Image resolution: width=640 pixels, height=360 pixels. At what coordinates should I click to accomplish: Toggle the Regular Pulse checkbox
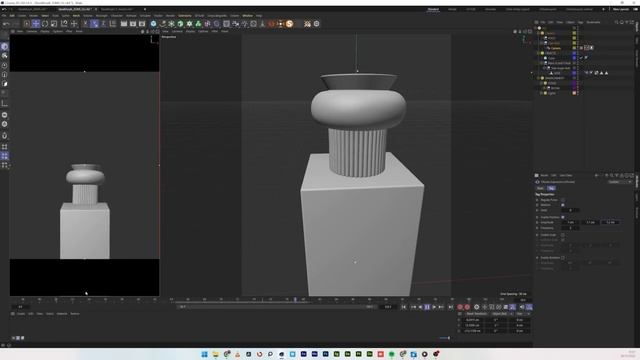(563, 200)
